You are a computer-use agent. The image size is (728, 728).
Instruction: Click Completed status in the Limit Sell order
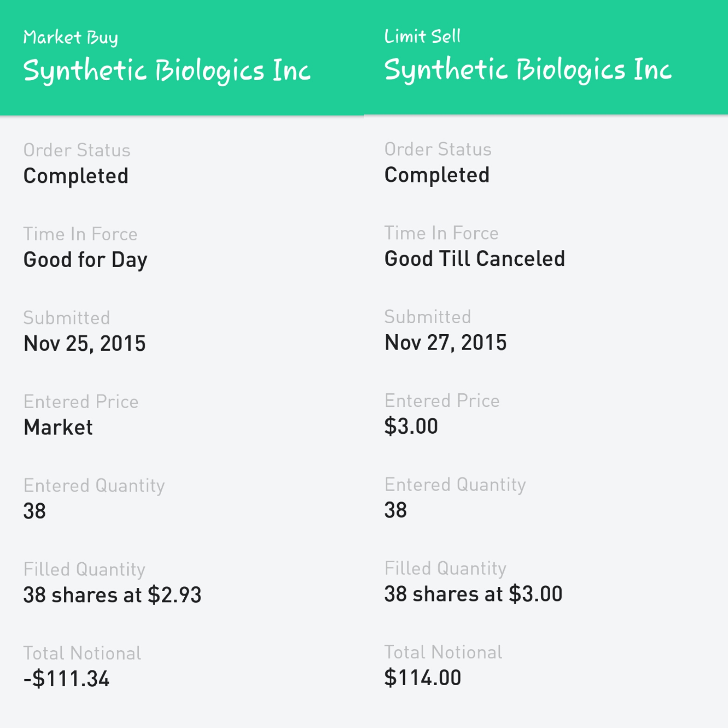click(437, 175)
